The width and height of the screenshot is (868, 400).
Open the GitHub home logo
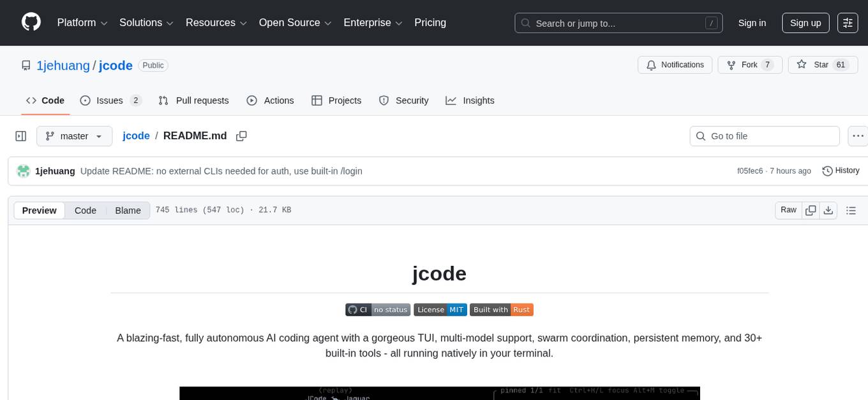point(31,22)
